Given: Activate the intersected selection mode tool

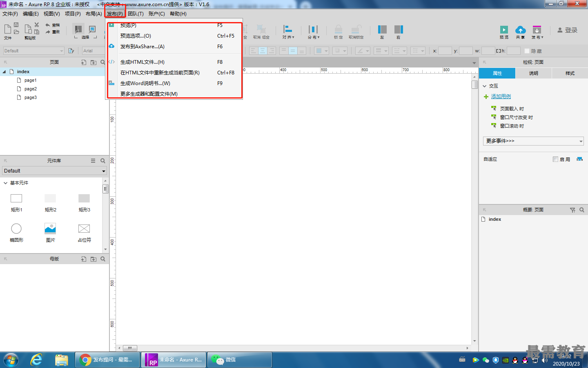Looking at the screenshot, I should (x=78, y=29).
